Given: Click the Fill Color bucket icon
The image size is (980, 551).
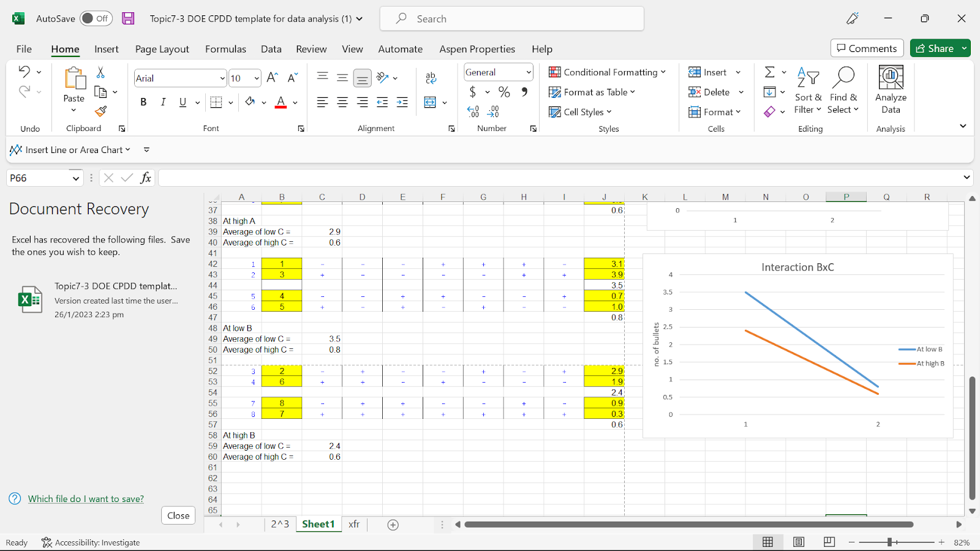Looking at the screenshot, I should tap(250, 102).
